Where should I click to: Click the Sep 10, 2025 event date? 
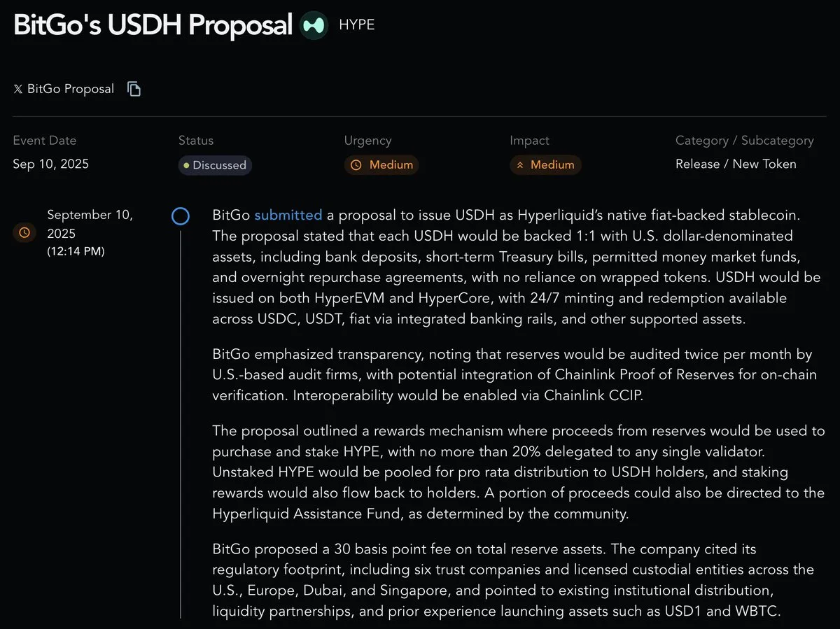51,164
